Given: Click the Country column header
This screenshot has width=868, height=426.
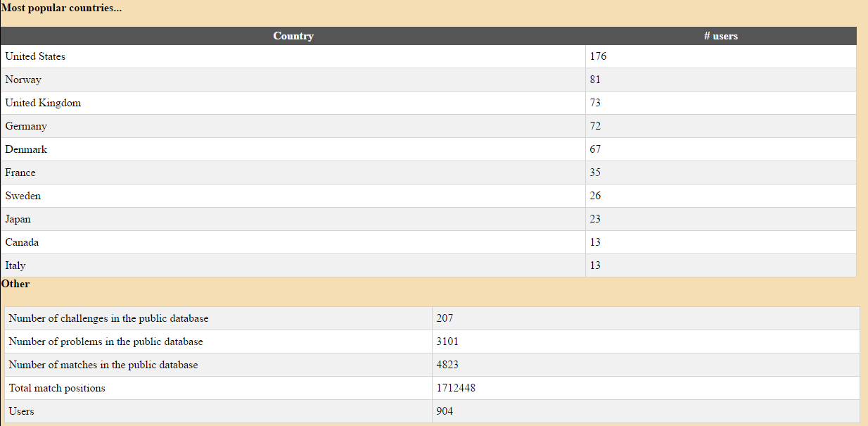Looking at the screenshot, I should tap(293, 36).
